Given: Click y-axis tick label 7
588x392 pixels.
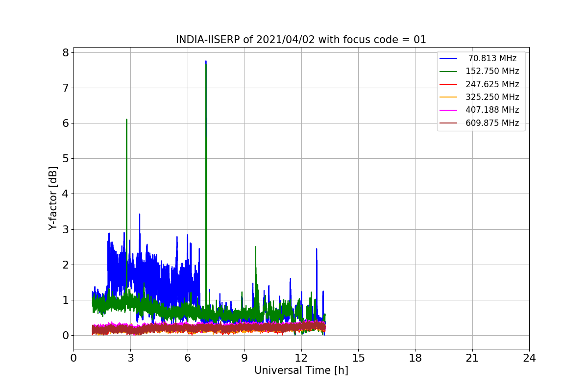Looking at the screenshot, I should pyautogui.click(x=66, y=88).
